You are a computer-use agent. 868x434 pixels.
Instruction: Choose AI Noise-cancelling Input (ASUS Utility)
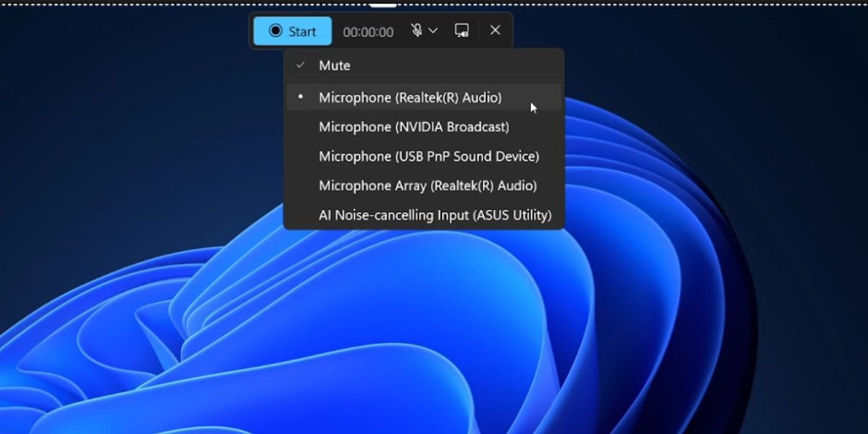click(x=435, y=215)
